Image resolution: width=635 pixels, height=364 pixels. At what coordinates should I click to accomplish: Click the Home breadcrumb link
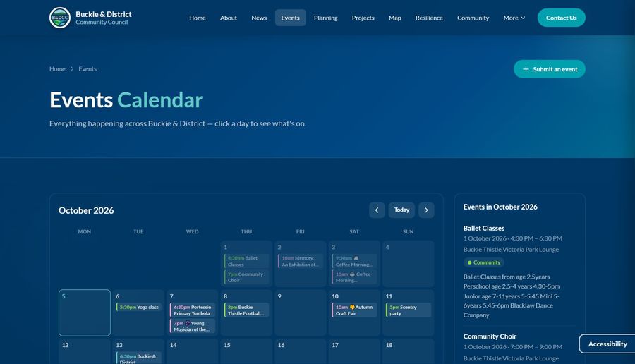click(x=57, y=69)
